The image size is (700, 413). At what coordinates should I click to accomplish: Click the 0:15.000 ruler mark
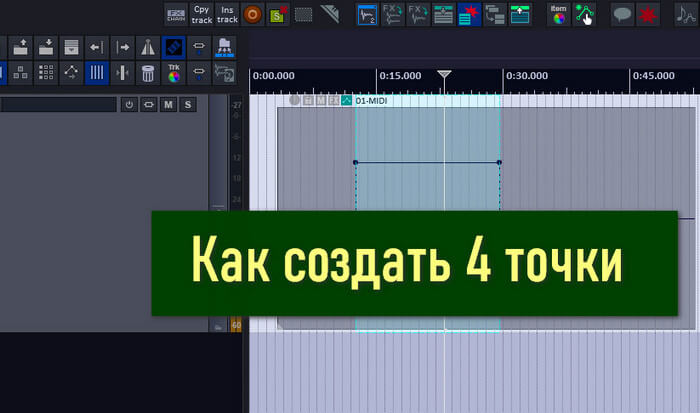[400, 76]
